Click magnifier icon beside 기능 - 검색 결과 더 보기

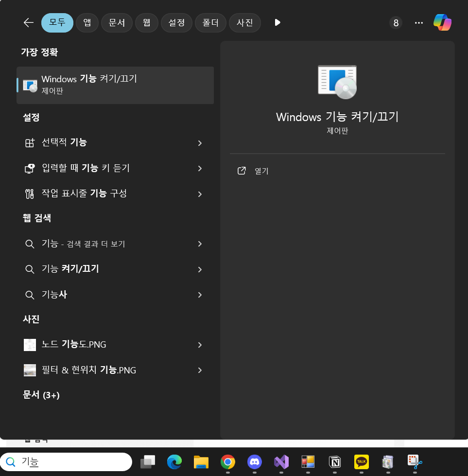point(30,244)
